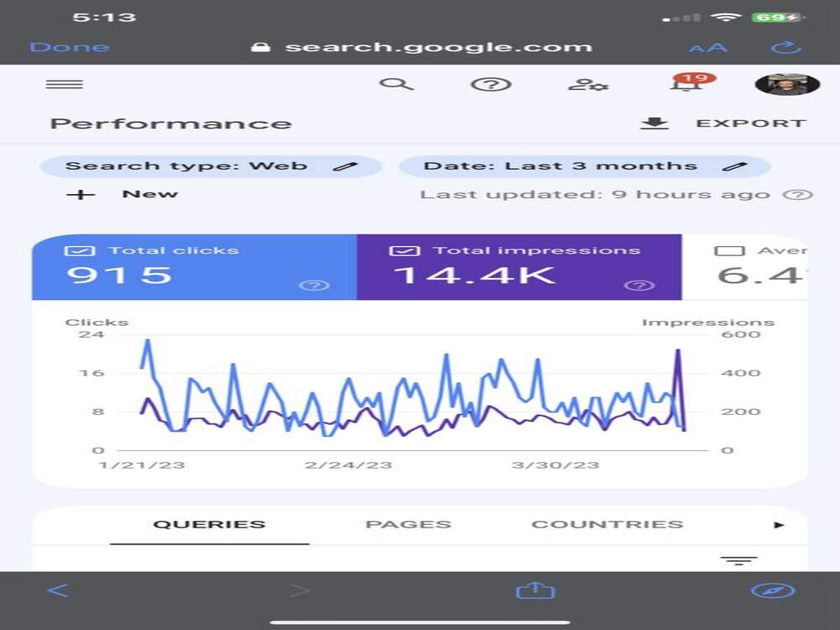Open the help question mark icon

tap(491, 85)
